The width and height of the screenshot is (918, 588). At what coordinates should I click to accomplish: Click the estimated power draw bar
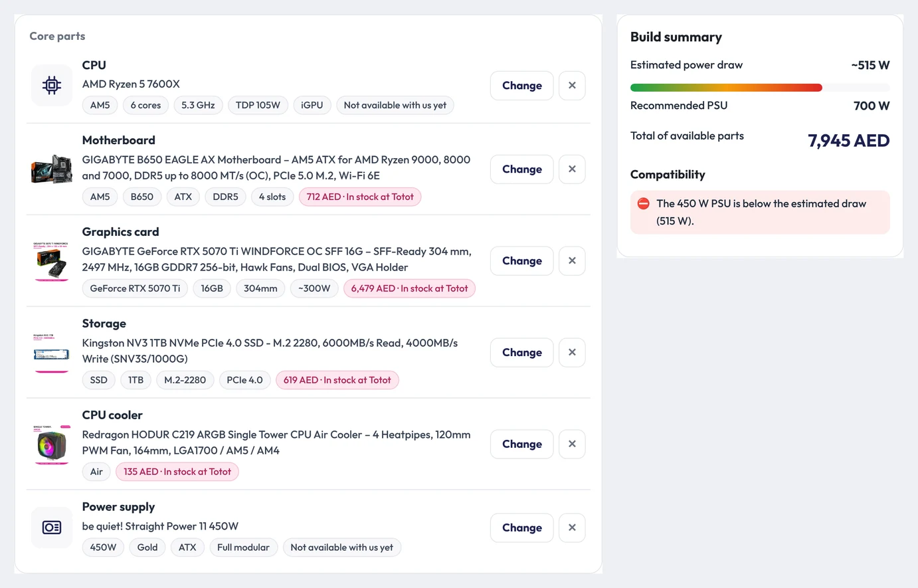pos(760,88)
